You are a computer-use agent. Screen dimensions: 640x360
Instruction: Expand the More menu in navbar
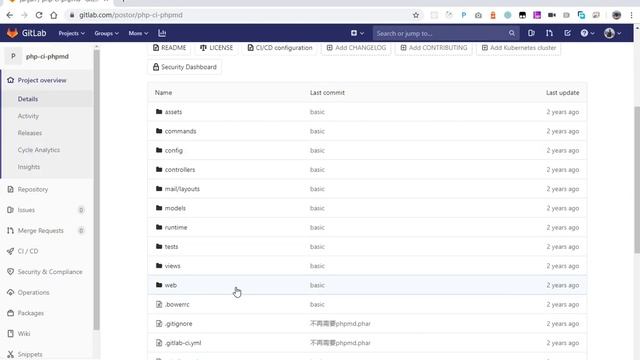pos(138,33)
